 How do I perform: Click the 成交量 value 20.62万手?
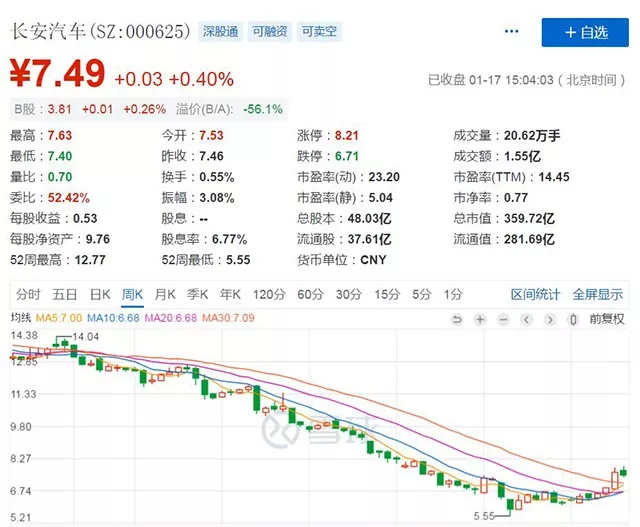click(x=532, y=136)
